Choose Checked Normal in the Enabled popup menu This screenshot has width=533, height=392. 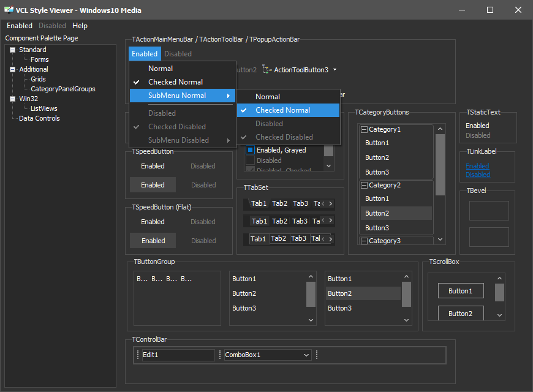pyautogui.click(x=183, y=82)
